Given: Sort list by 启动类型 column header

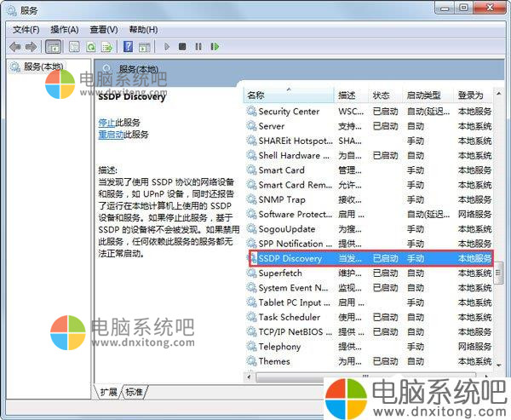Looking at the screenshot, I should [x=423, y=95].
